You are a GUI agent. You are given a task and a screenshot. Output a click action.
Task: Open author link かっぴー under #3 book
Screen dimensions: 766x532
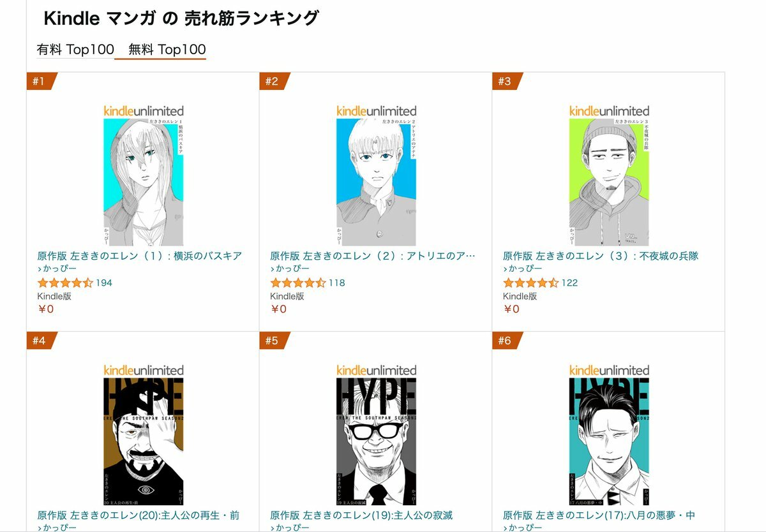pos(523,269)
